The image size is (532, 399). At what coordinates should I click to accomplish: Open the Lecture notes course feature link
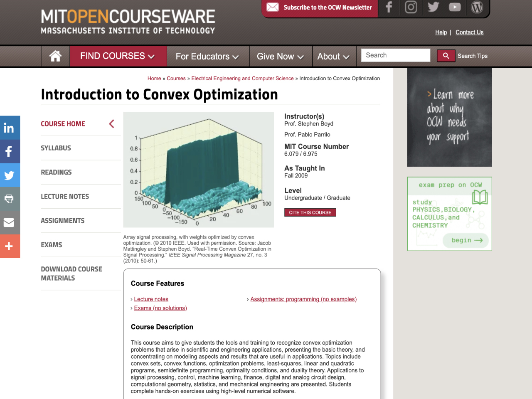click(x=151, y=299)
